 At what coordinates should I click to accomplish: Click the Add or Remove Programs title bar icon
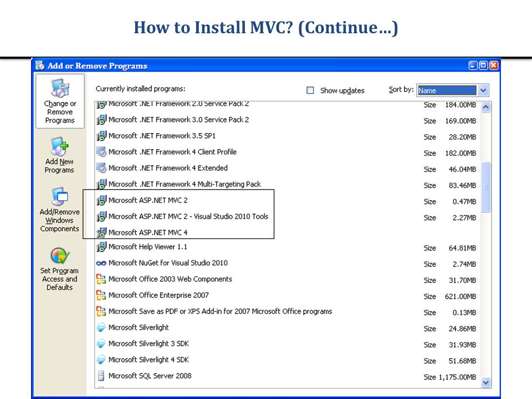pyautogui.click(x=40, y=65)
